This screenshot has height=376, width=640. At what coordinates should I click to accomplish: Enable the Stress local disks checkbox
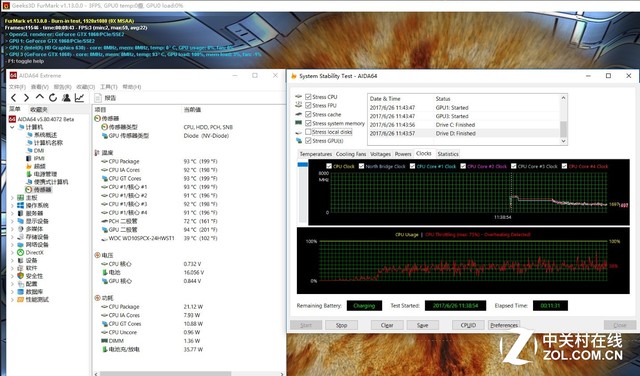pos(308,132)
